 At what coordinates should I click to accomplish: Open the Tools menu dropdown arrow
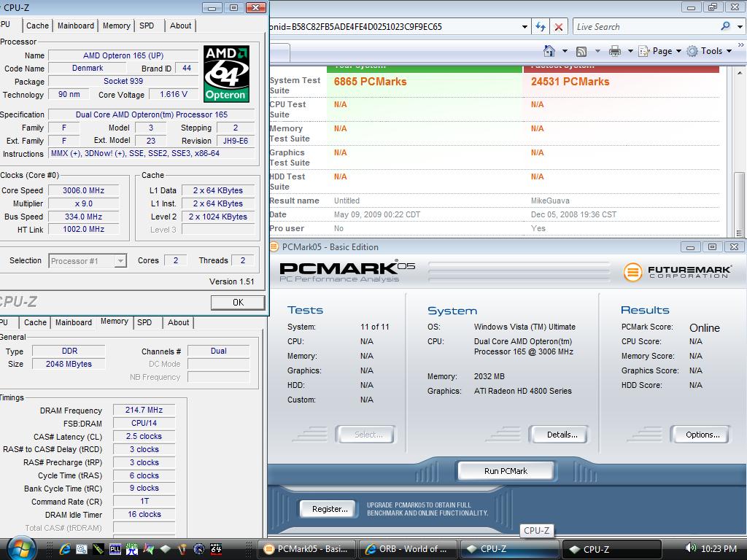click(x=729, y=51)
